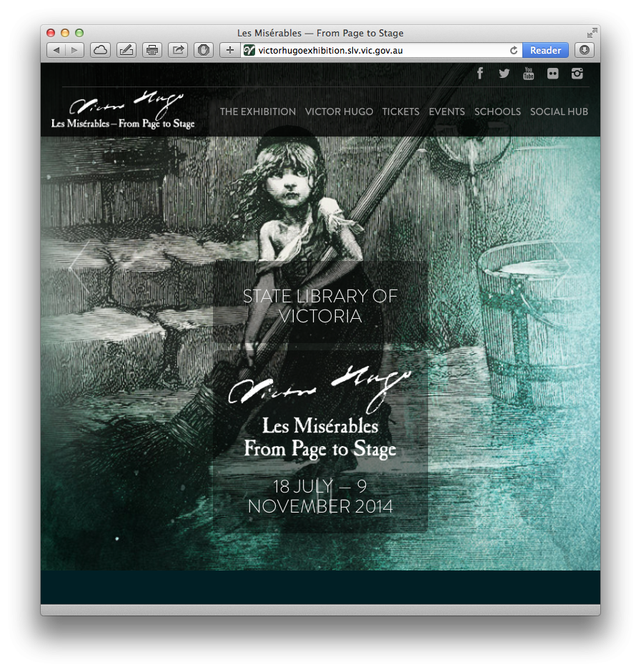Click the site favicon in address bar
This screenshot has width=641, height=672.
[x=249, y=51]
